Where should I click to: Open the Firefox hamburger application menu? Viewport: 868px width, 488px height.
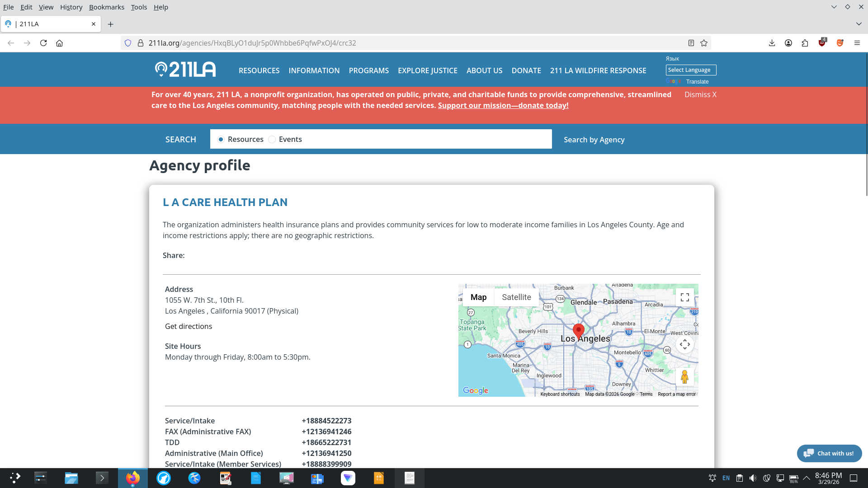pyautogui.click(x=857, y=43)
